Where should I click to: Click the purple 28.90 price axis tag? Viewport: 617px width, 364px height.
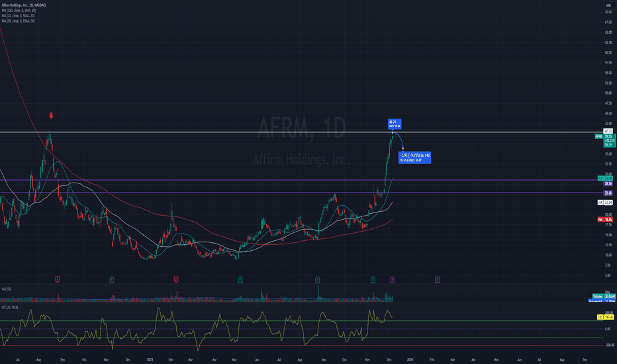(608, 184)
